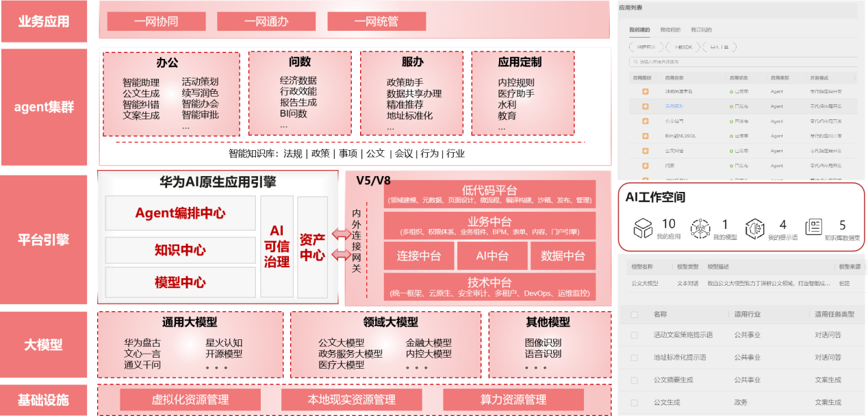This screenshot has width=868, height=416.
Task: Click the 应用状态 column header
Action: click(739, 78)
